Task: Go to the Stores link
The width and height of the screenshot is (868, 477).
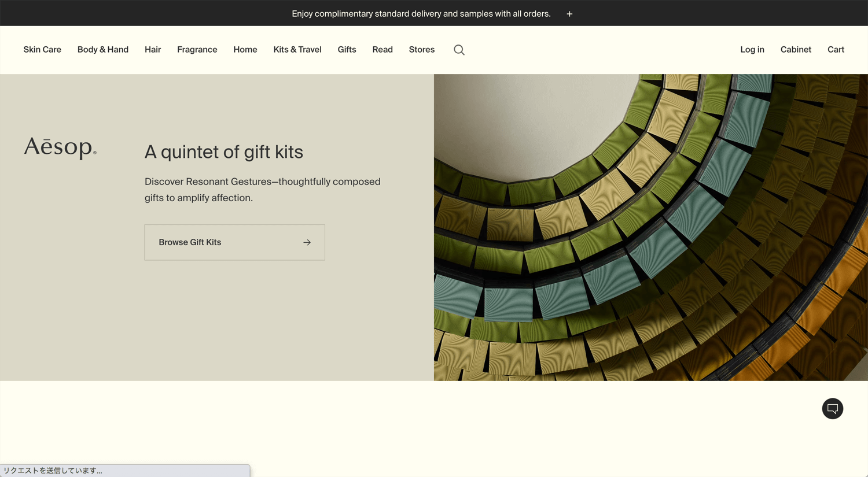Action: pyautogui.click(x=422, y=50)
